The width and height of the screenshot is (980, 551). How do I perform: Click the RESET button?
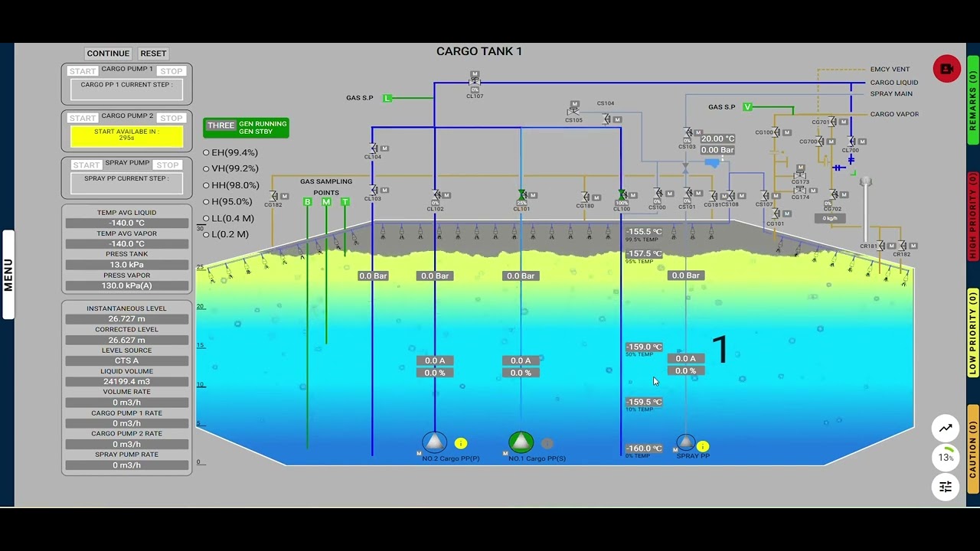pyautogui.click(x=153, y=54)
